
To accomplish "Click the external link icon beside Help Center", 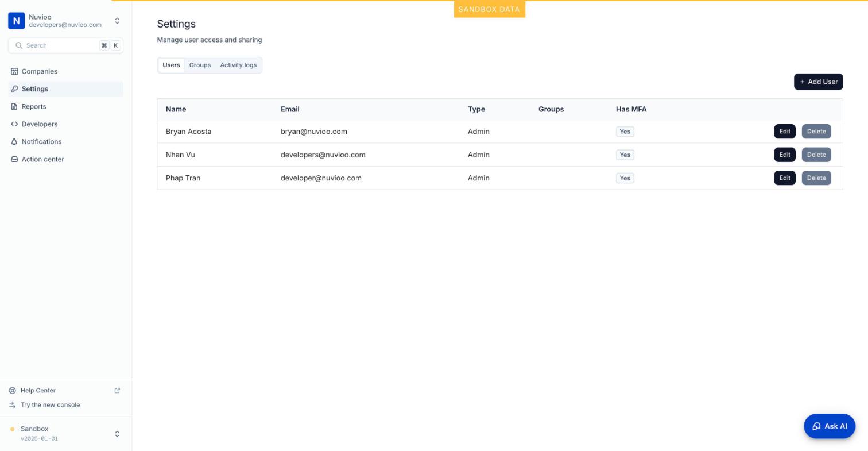I will (x=117, y=391).
